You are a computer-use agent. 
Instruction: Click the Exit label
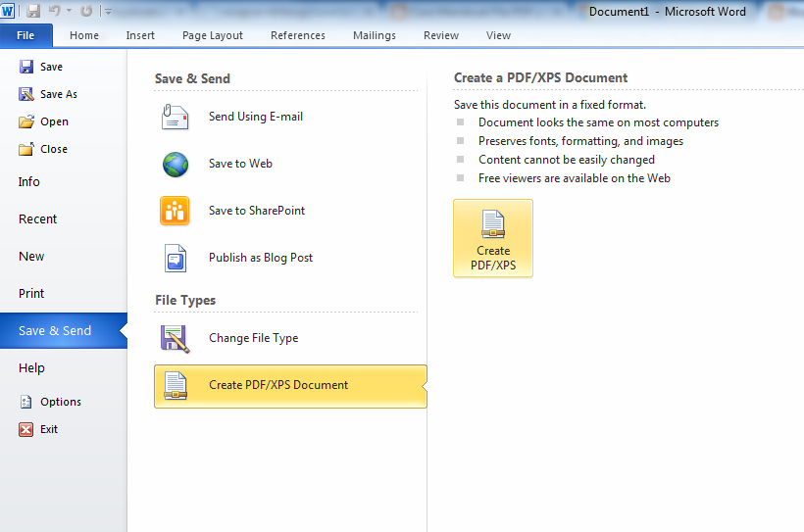(49, 429)
